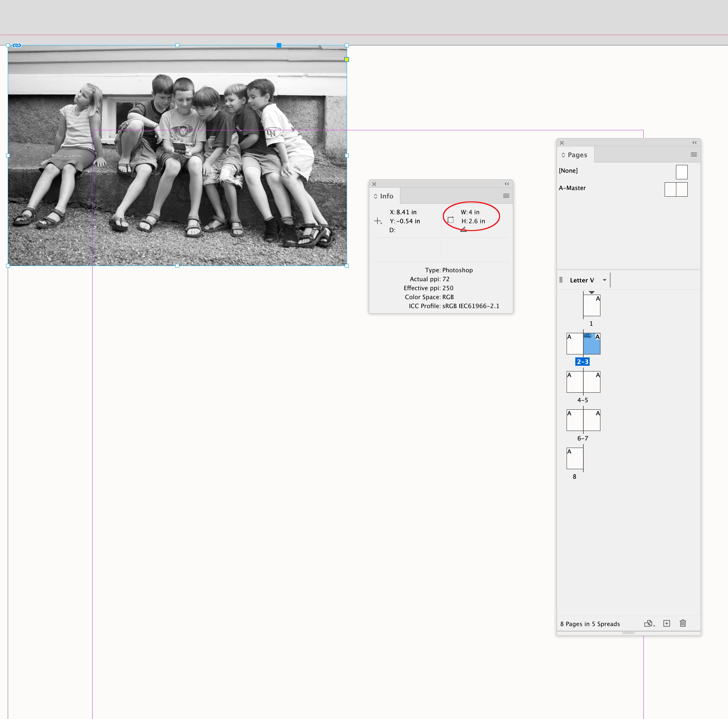Click the trash delete pages icon
The width and height of the screenshot is (728, 719).
pyautogui.click(x=683, y=623)
